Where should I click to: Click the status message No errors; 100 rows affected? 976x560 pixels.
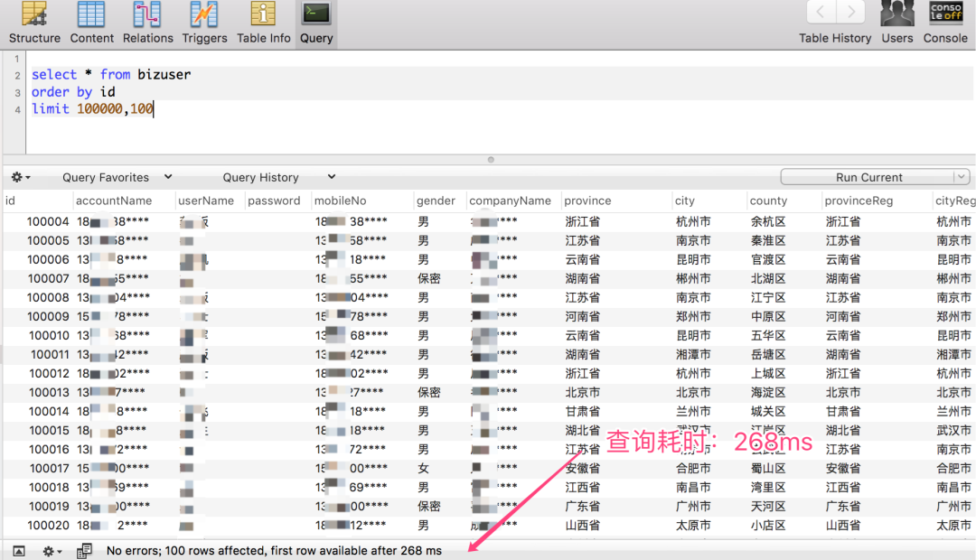point(274,551)
